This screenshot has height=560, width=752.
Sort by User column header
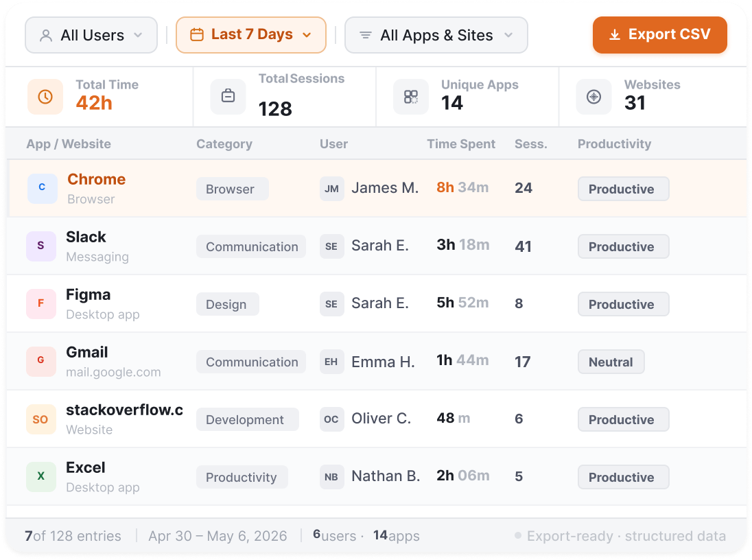333,144
